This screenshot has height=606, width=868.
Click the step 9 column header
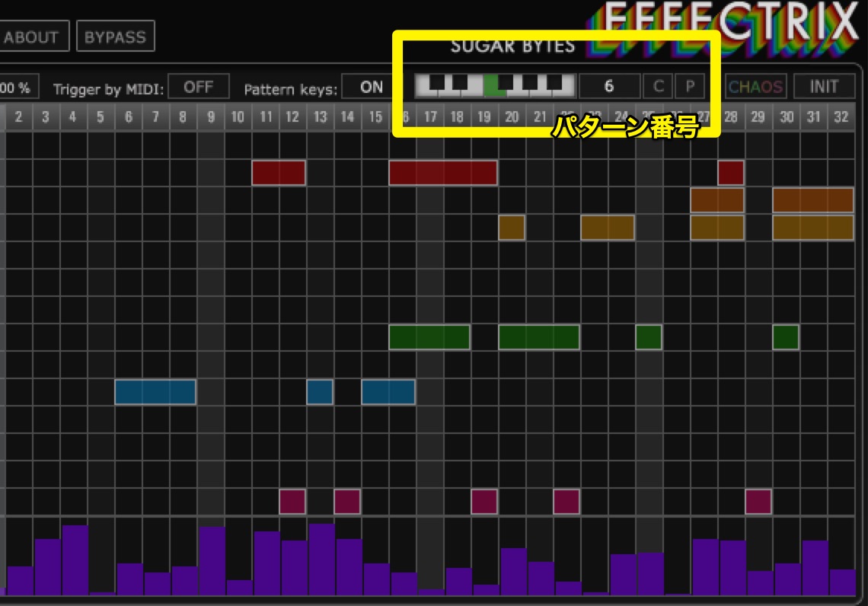tap(210, 117)
